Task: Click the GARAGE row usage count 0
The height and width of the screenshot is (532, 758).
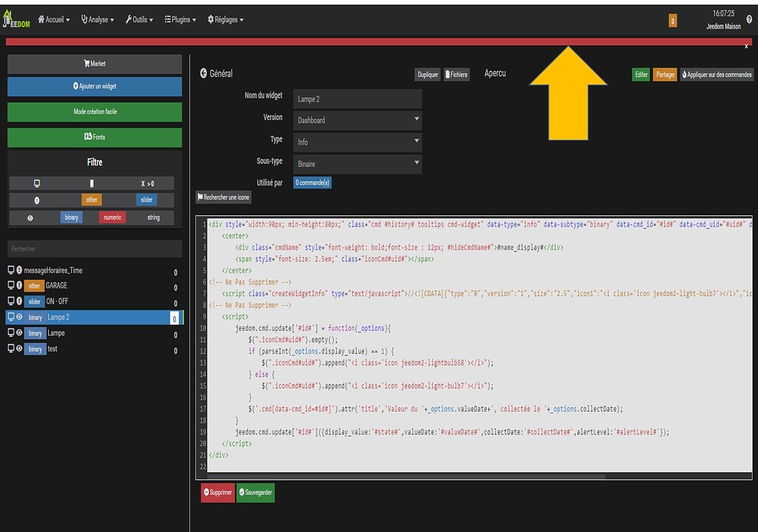Action: pyautogui.click(x=175, y=288)
